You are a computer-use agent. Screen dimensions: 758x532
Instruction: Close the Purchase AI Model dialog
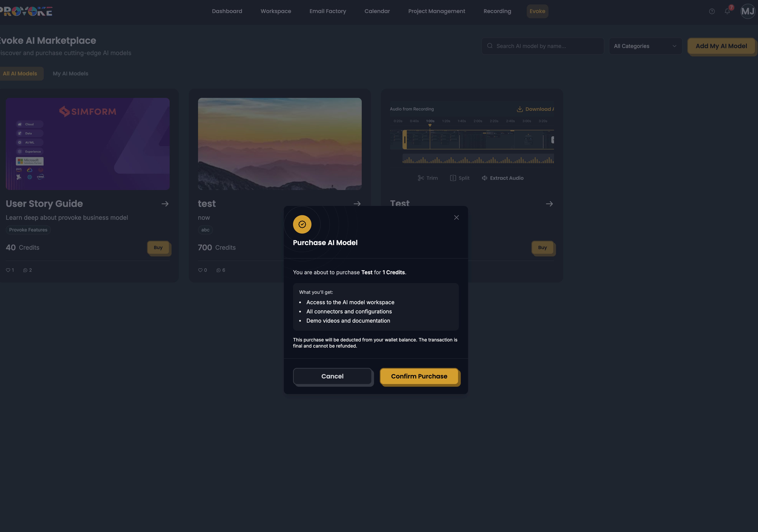pyautogui.click(x=456, y=217)
